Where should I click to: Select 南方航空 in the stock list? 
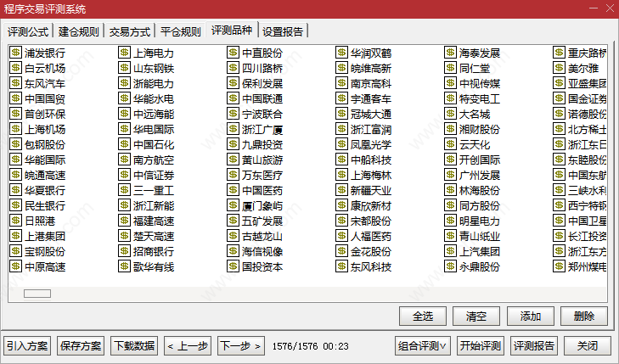point(154,160)
